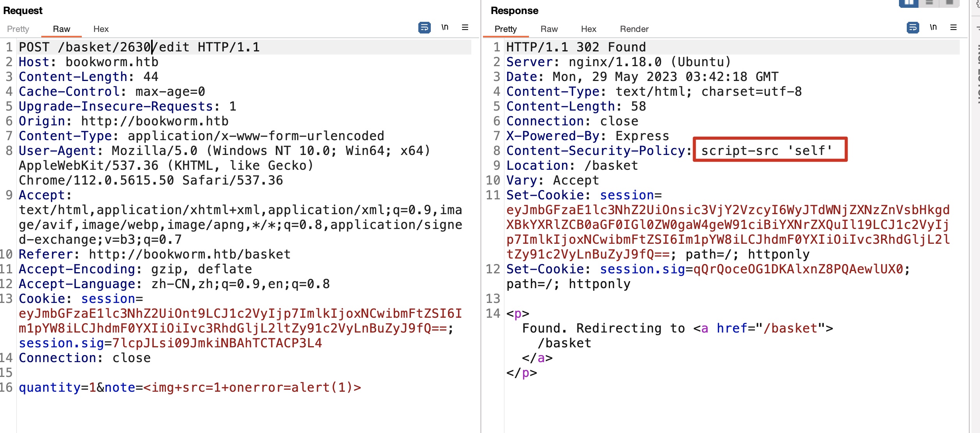Show \n characters in Response panel

coord(933,27)
